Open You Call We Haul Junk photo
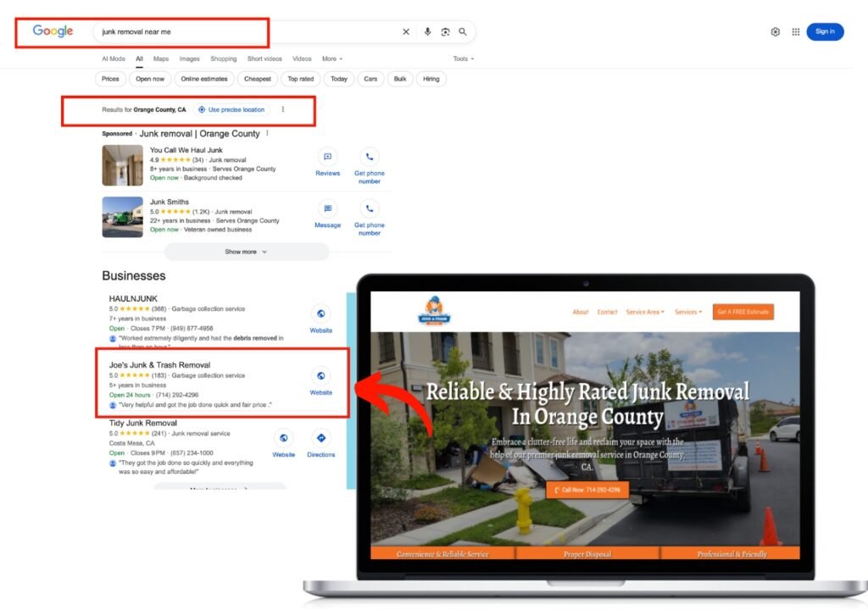Image resolution: width=868 pixels, height=610 pixels. [x=122, y=165]
